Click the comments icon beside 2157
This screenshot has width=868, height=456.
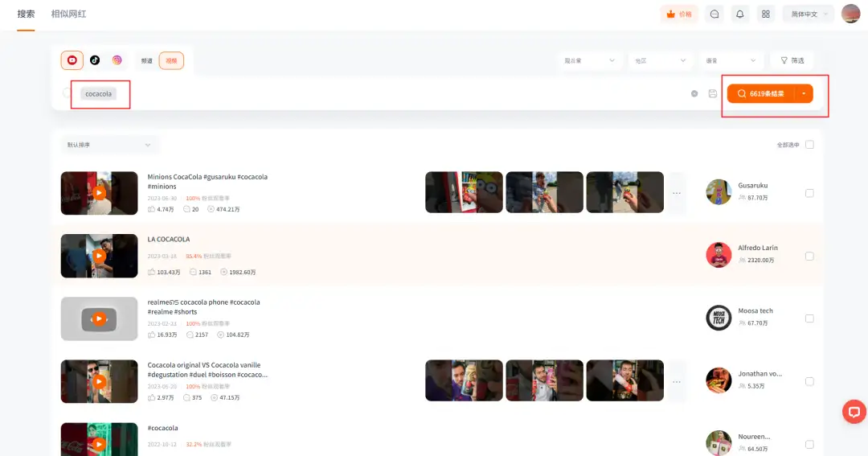[190, 335]
